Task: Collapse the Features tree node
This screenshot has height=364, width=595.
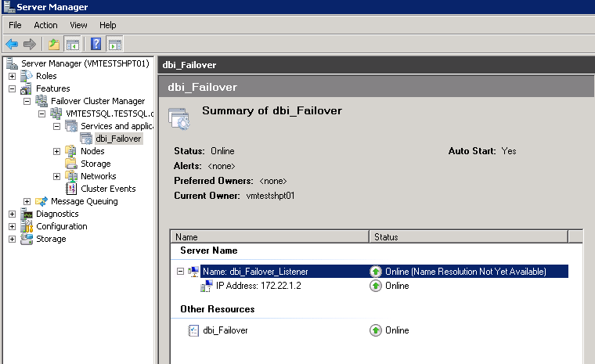Action: tap(12, 88)
